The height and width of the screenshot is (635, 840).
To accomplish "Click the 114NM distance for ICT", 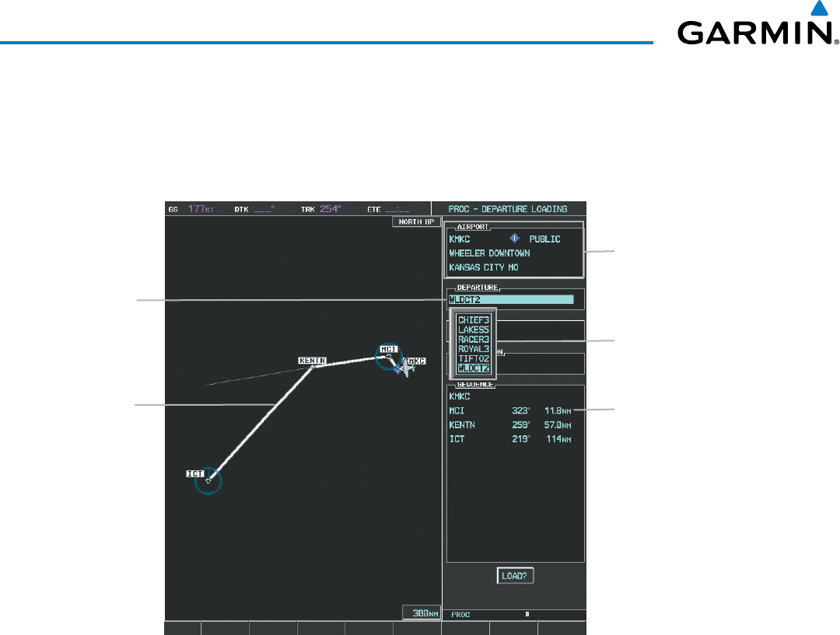I will coord(558,439).
